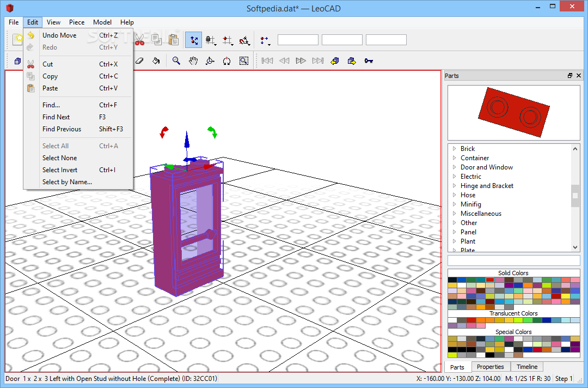Image resolution: width=588 pixels, height=388 pixels.
Task: Choose Undo Move in Edit menu
Action: point(78,35)
